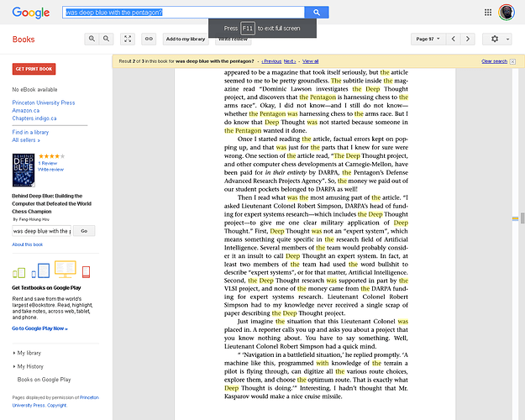
Task: Click Princeton link in permission footer
Action: [x=89, y=397]
